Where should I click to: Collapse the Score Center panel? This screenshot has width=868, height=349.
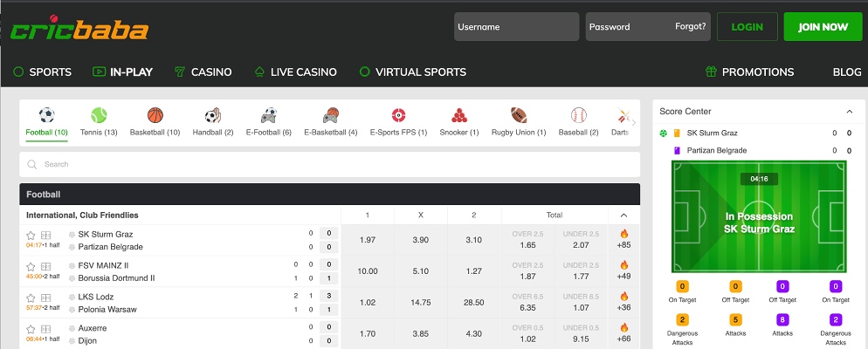(849, 112)
